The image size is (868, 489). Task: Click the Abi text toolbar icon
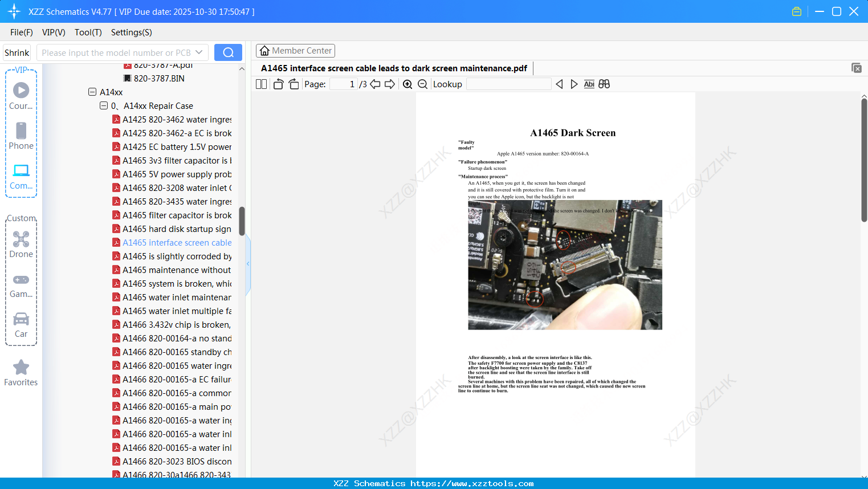click(589, 84)
